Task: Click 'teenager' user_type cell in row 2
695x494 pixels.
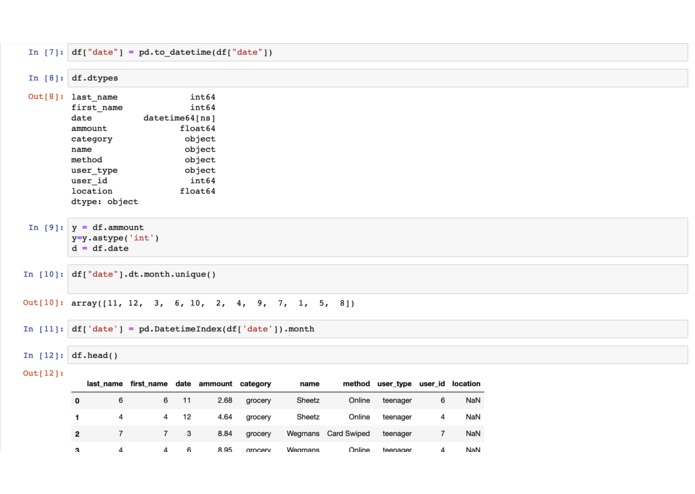Action: (x=397, y=433)
